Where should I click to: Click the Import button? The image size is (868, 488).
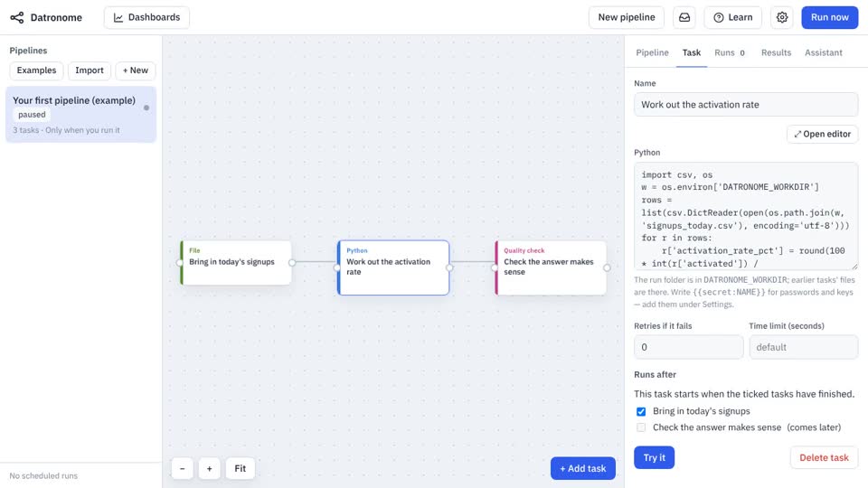pos(90,70)
